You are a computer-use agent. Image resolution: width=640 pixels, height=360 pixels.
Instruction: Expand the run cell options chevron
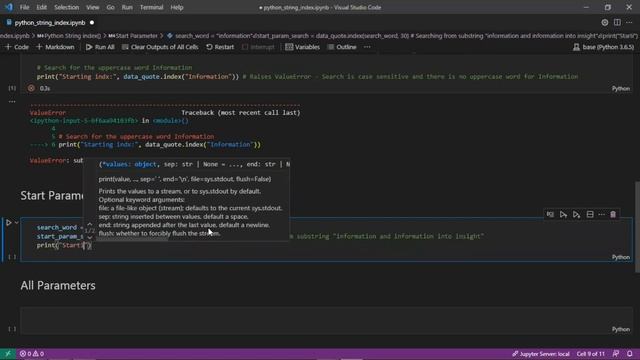(16, 223)
